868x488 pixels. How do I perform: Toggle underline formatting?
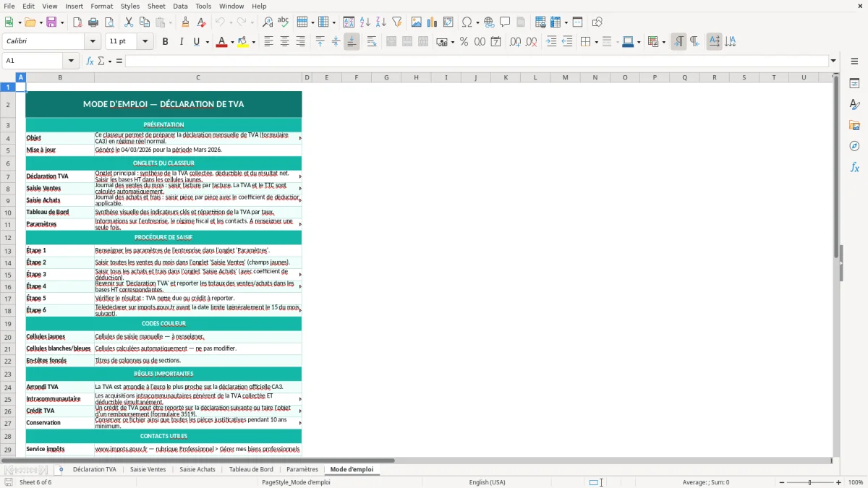[x=197, y=42]
